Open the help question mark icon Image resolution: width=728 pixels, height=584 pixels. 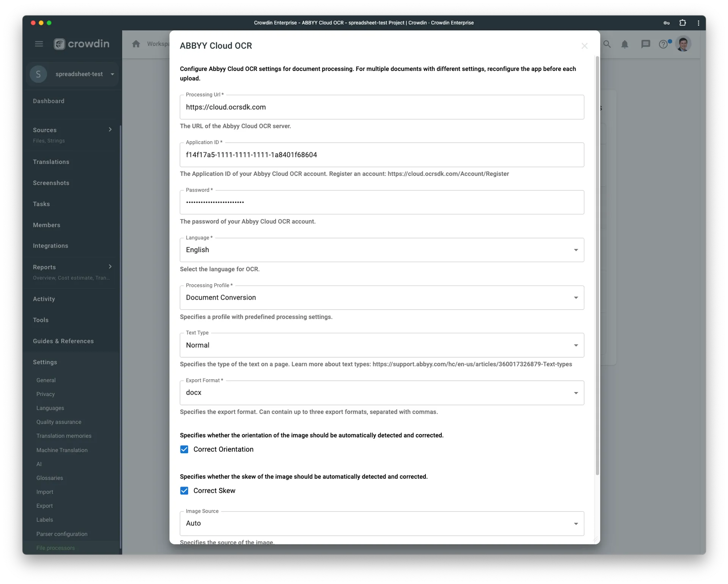click(x=663, y=44)
